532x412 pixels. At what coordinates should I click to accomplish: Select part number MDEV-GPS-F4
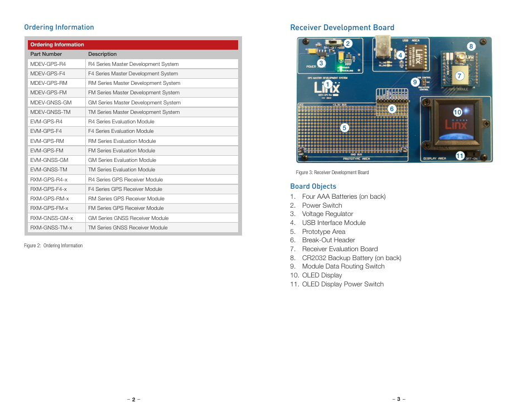(x=47, y=73)
